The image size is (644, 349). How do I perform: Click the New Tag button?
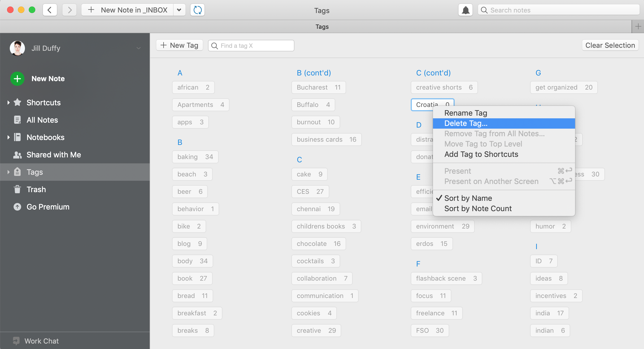180,45
